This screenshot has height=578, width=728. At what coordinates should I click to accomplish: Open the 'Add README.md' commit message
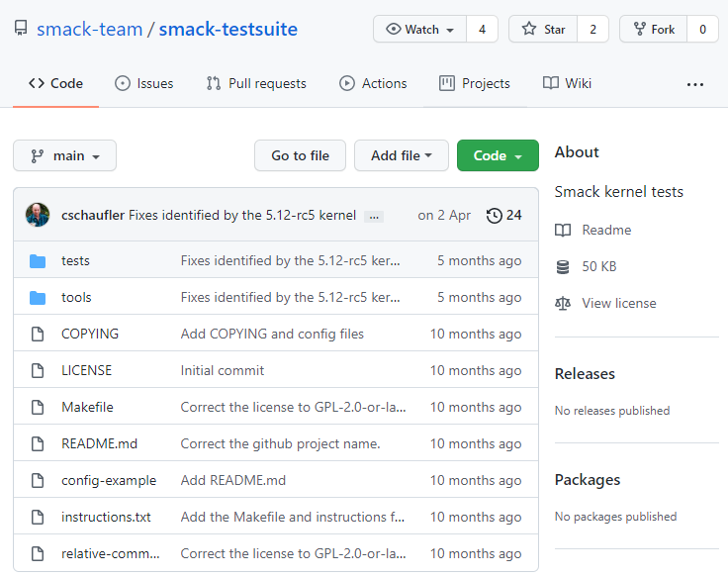pos(233,480)
